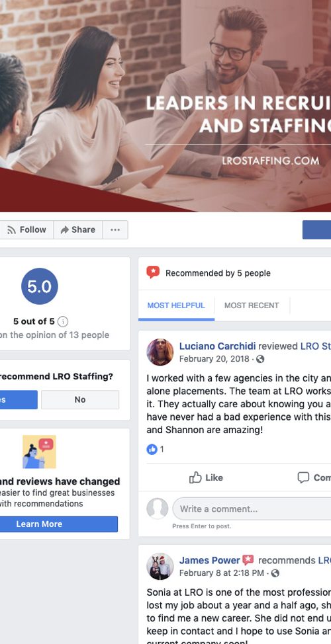Click the globe privacy icon on February 20 review
The image size is (331, 644).
(260, 359)
